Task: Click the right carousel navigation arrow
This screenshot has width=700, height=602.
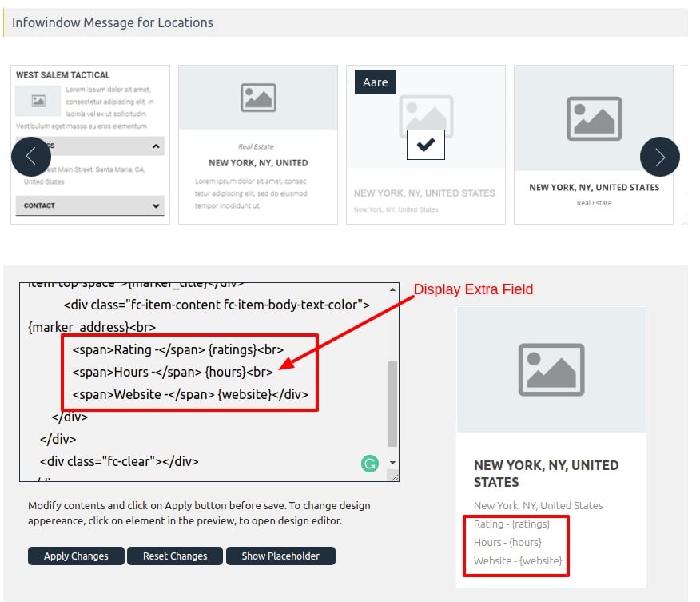Action: click(660, 156)
